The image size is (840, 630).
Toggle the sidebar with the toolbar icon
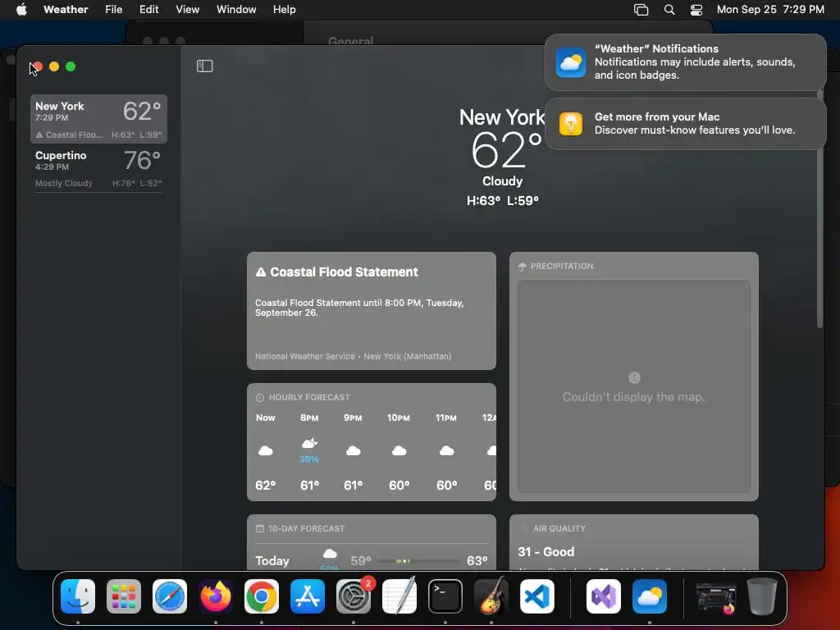point(204,66)
